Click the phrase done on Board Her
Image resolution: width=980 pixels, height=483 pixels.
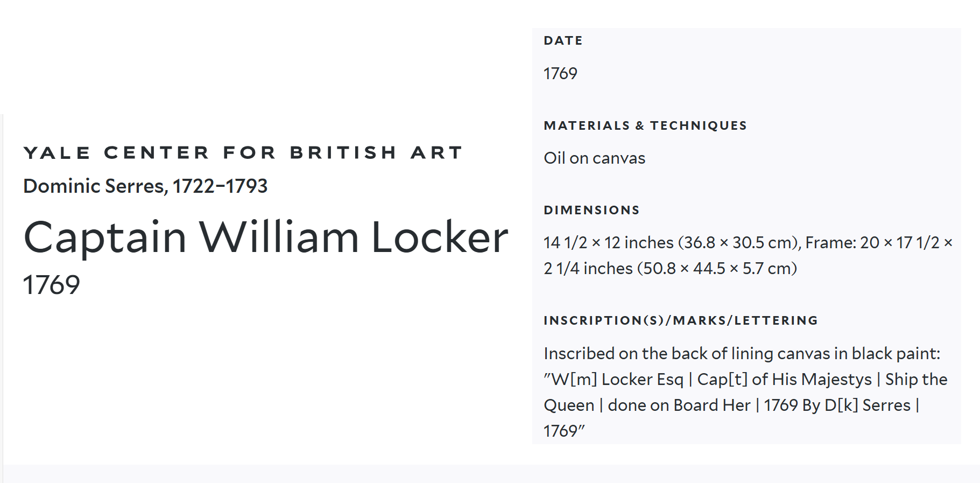pos(679,405)
